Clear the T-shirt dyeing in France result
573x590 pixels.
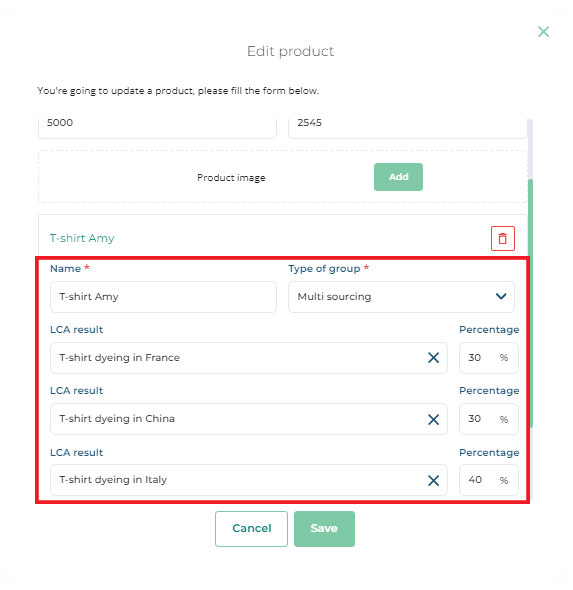pyautogui.click(x=433, y=357)
